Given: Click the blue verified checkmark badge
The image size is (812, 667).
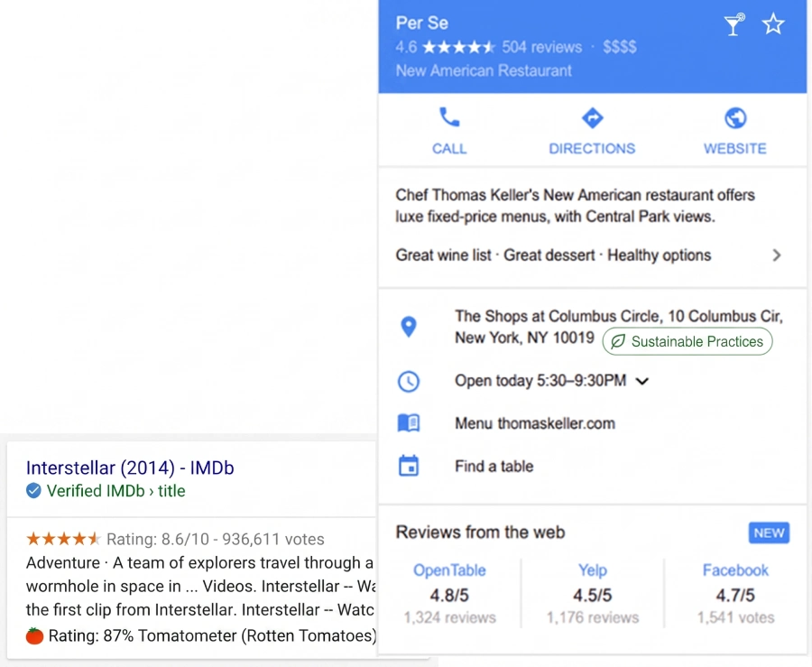Looking at the screenshot, I should [x=33, y=490].
